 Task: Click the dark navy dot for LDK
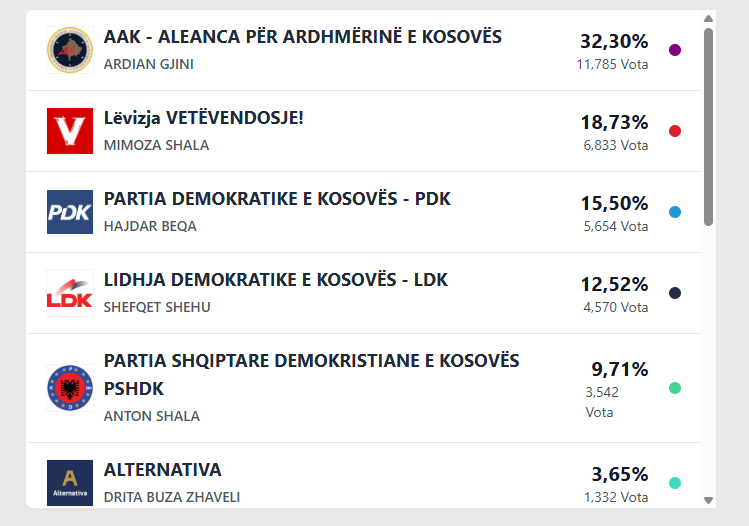pyautogui.click(x=675, y=293)
